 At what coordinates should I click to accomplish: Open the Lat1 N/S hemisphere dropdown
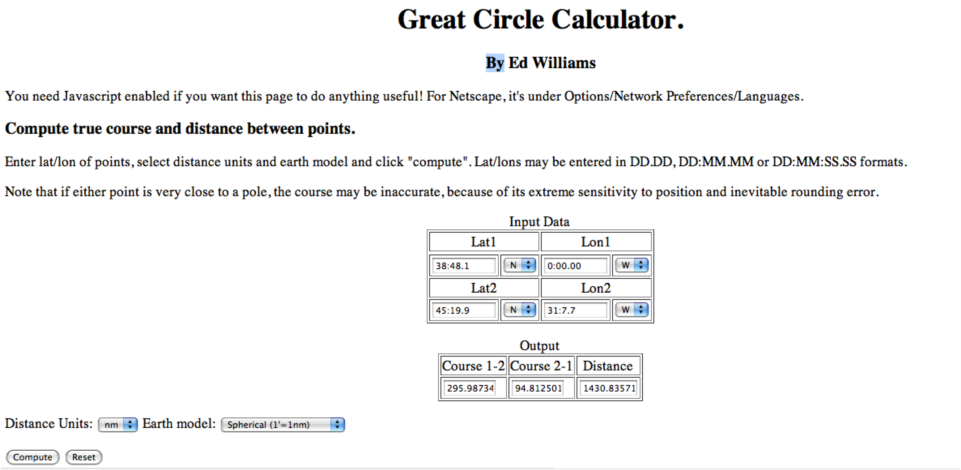coord(518,266)
